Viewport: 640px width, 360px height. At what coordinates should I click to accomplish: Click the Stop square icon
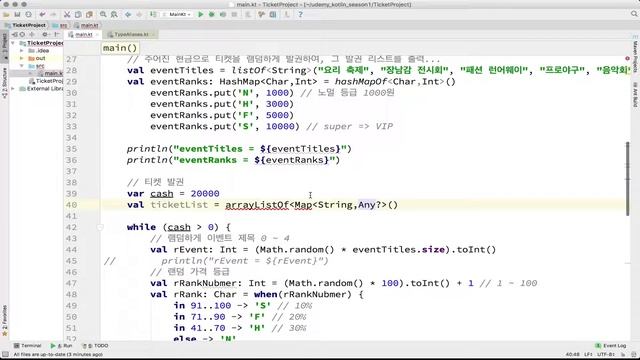coord(234,14)
